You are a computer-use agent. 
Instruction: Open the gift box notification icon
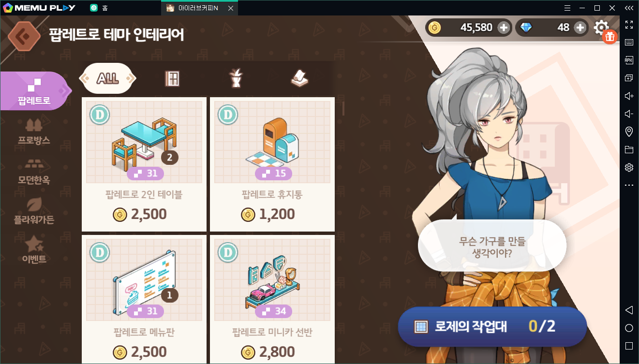(610, 37)
